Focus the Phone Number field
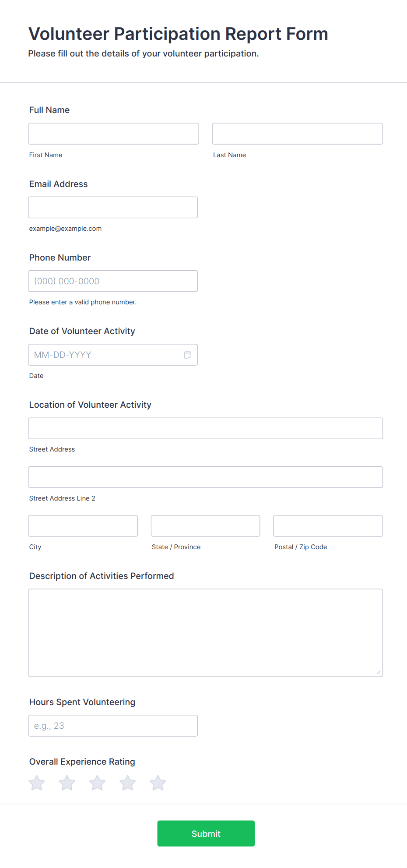Image resolution: width=407 pixels, height=868 pixels. [113, 281]
